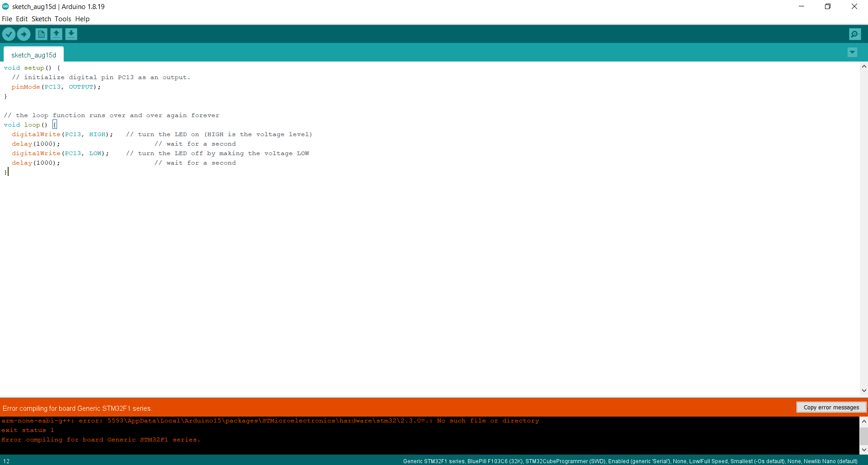The height and width of the screenshot is (465, 868).
Task: Open a sketch with the Open icon
Action: 56,34
